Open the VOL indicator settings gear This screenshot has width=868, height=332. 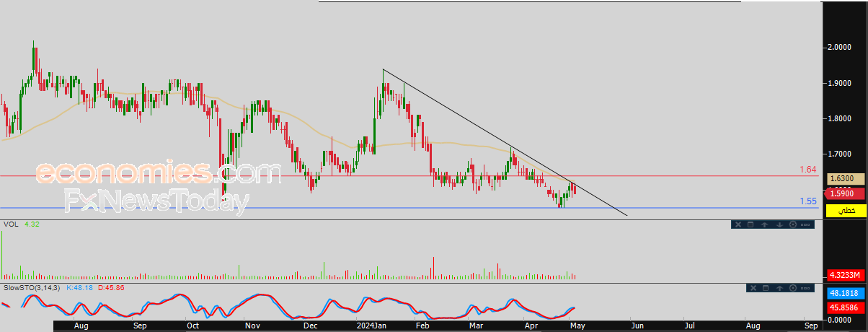pyautogui.click(x=793, y=224)
